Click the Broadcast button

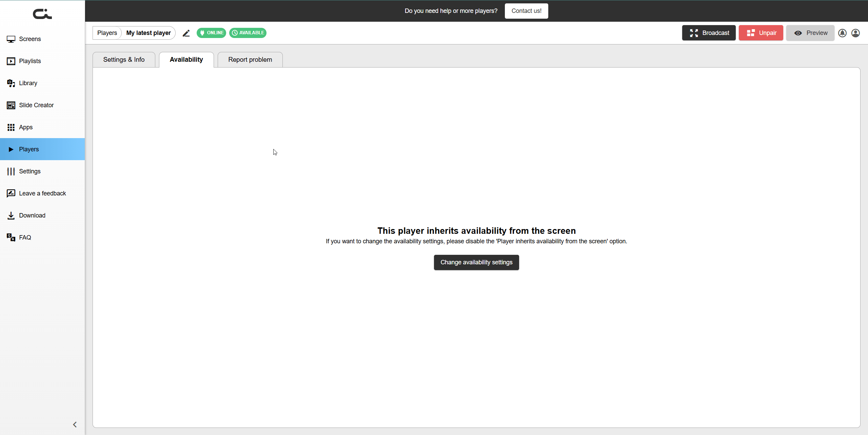[709, 33]
